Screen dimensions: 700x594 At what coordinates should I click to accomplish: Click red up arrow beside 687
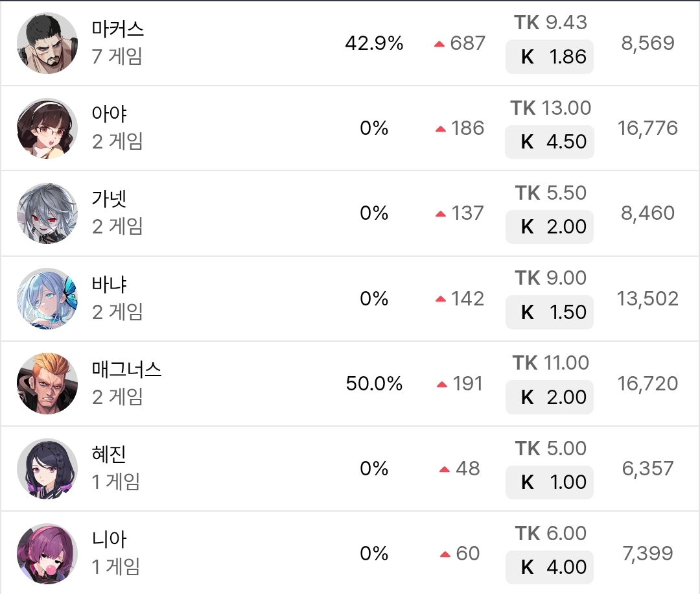click(x=439, y=44)
